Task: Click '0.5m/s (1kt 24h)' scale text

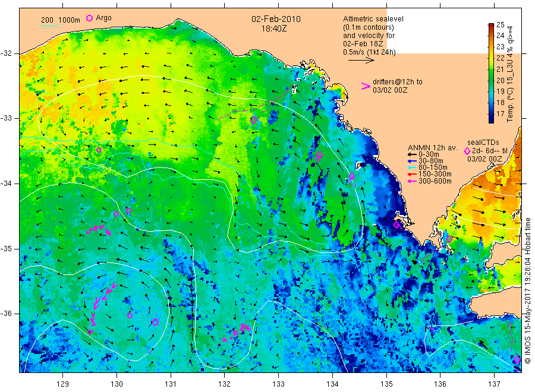Action: [x=370, y=52]
